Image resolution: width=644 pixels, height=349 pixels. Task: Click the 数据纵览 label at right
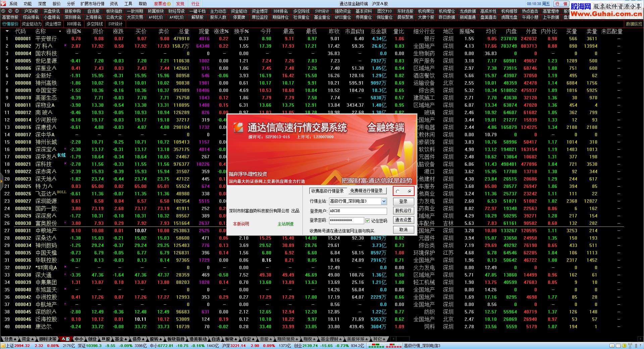click(634, 24)
